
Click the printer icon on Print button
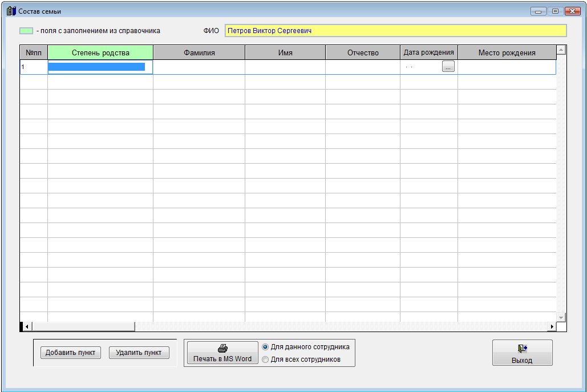pyautogui.click(x=222, y=348)
